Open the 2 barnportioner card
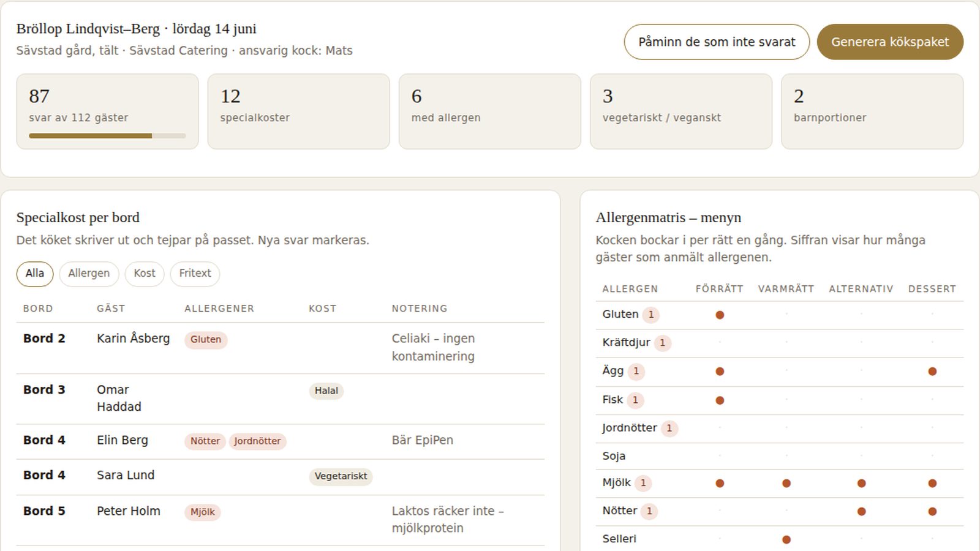The height and width of the screenshot is (551, 980). (x=872, y=111)
